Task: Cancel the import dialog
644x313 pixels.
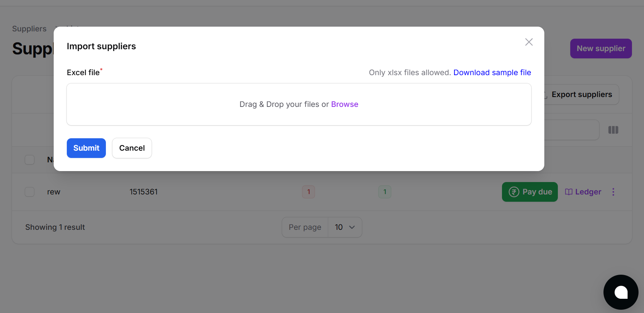Action: [x=132, y=148]
